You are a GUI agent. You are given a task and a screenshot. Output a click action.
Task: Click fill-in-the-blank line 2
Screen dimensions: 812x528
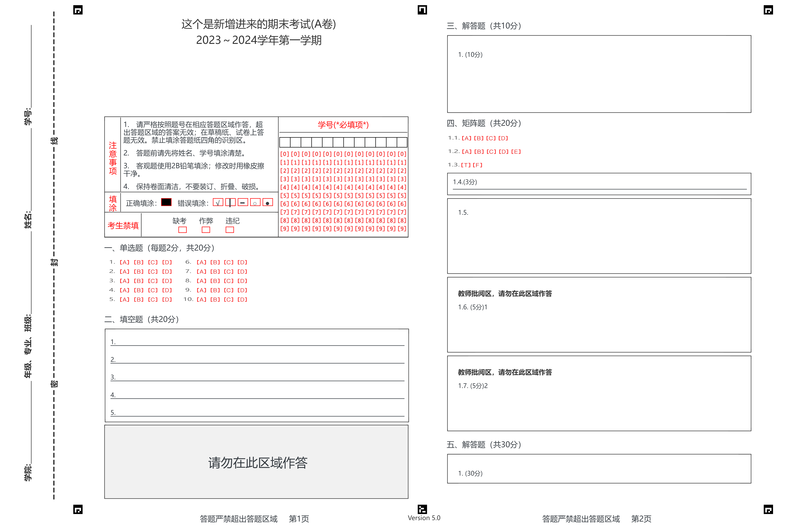[257, 360]
